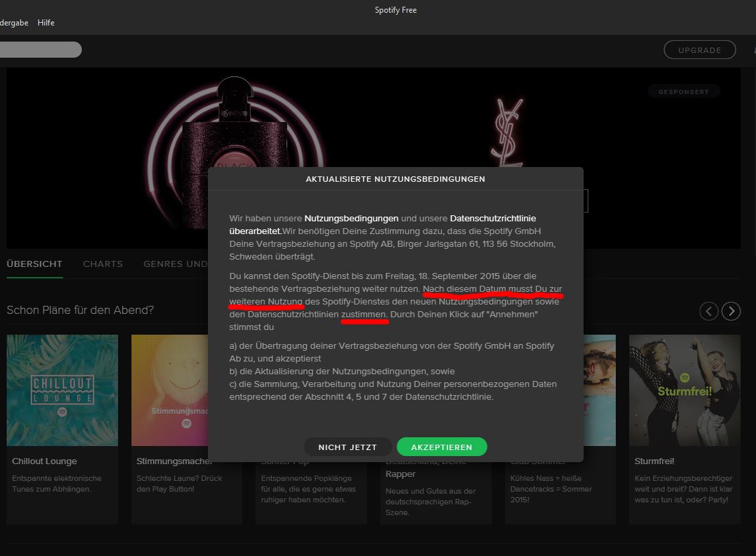756x556 pixels.
Task: Open the Nutzungsbedingungen link in dialog
Action: [x=352, y=219]
